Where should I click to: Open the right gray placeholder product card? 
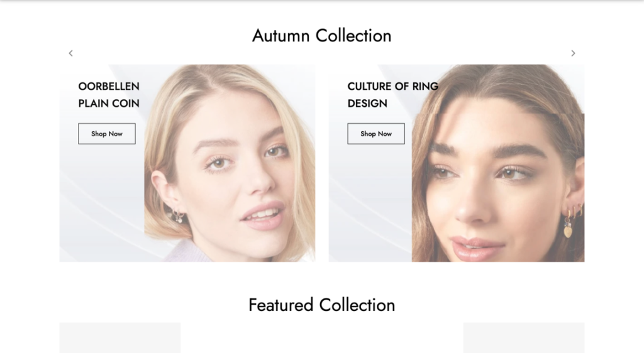(x=524, y=337)
